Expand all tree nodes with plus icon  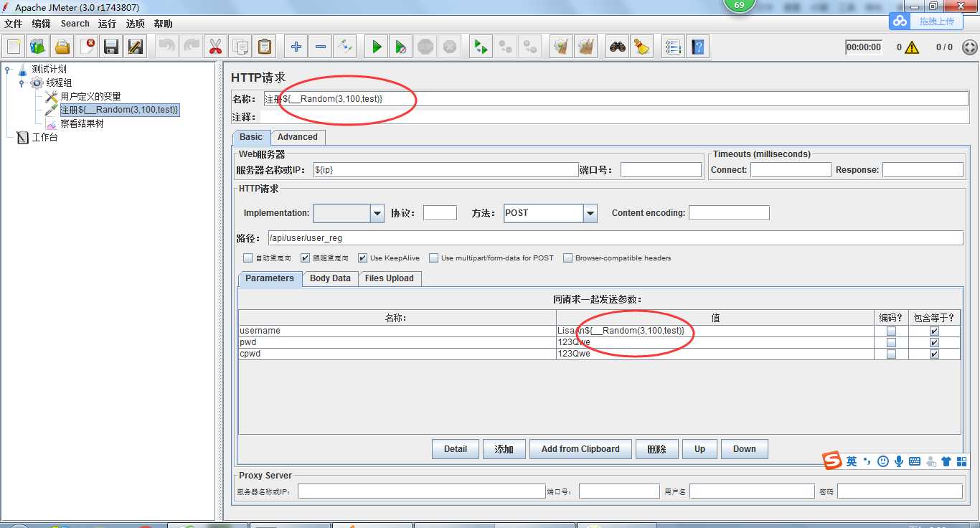[296, 47]
